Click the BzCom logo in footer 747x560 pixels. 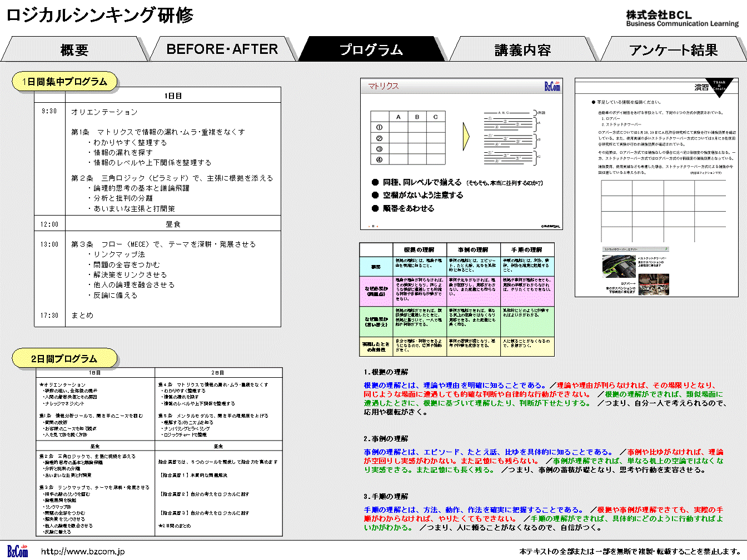(x=17, y=551)
